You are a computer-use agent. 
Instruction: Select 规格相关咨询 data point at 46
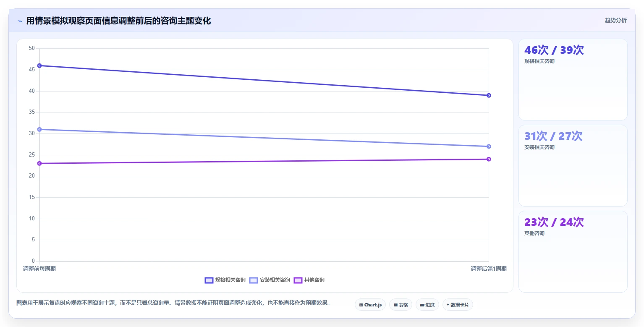[x=39, y=65]
